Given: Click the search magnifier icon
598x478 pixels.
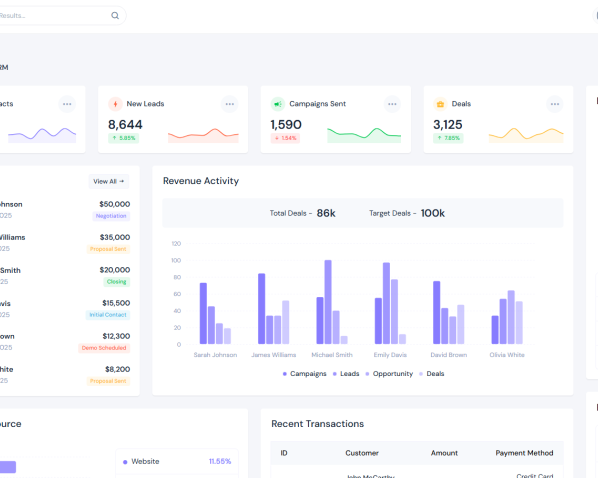Looking at the screenshot, I should click(x=115, y=16).
